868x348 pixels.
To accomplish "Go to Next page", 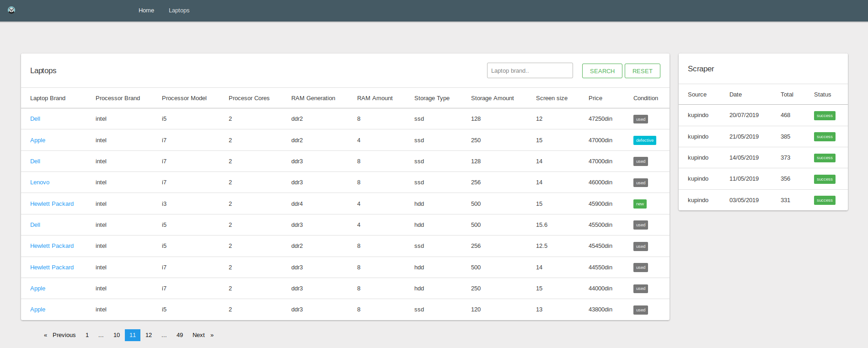I will coord(203,335).
